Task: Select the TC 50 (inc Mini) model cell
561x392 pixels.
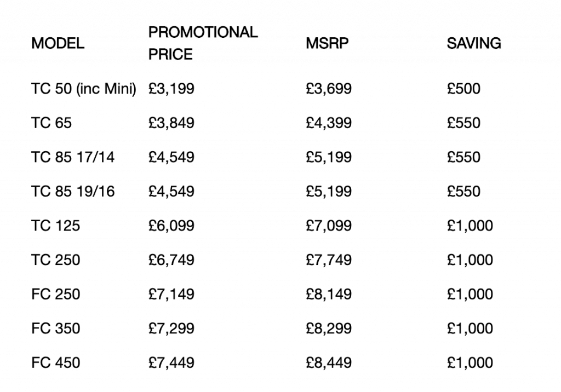Action: (x=84, y=88)
